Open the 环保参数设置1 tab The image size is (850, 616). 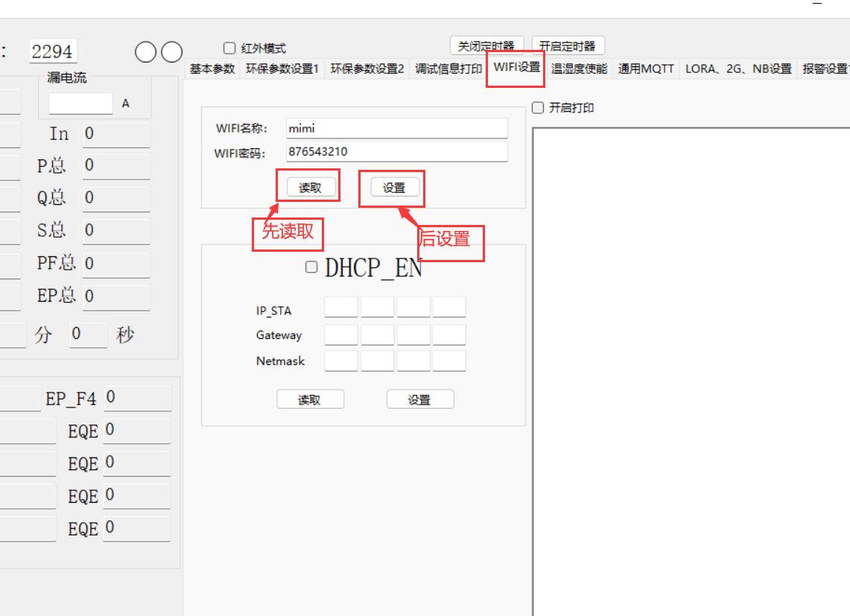click(x=282, y=69)
